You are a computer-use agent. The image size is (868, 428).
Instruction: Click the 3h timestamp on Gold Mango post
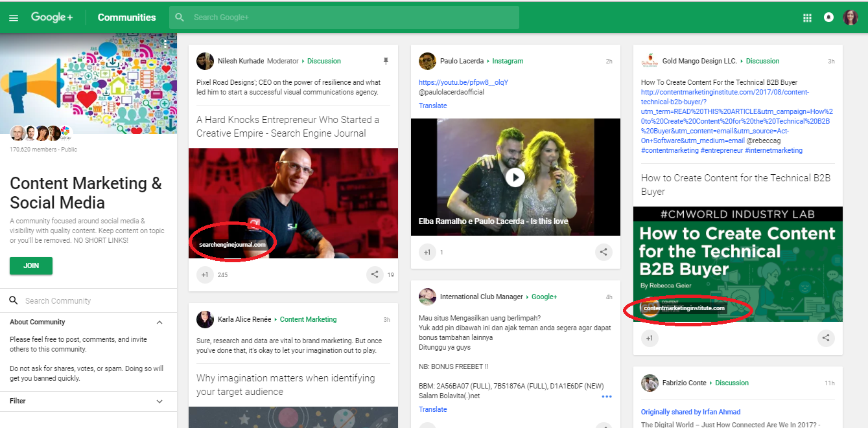(x=831, y=61)
